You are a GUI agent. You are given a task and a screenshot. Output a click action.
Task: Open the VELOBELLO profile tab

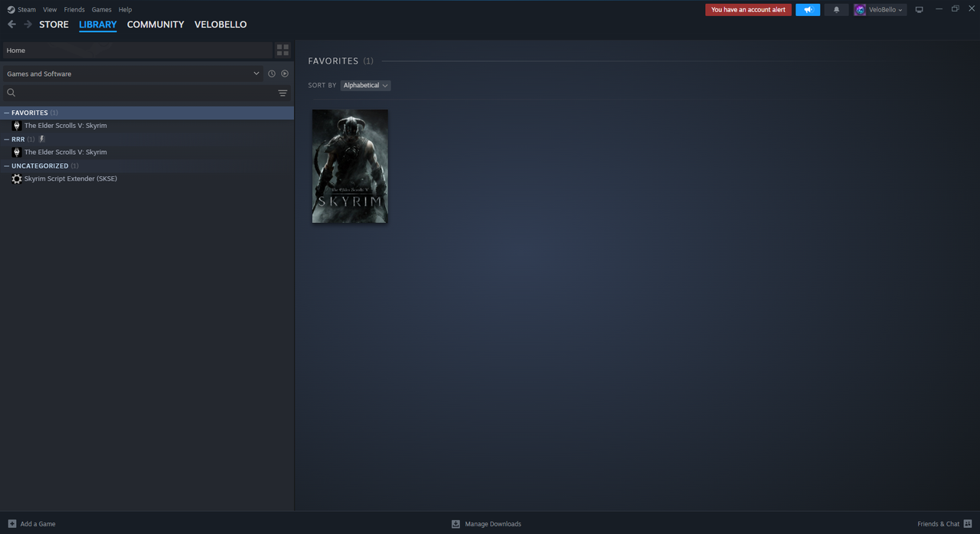(220, 25)
